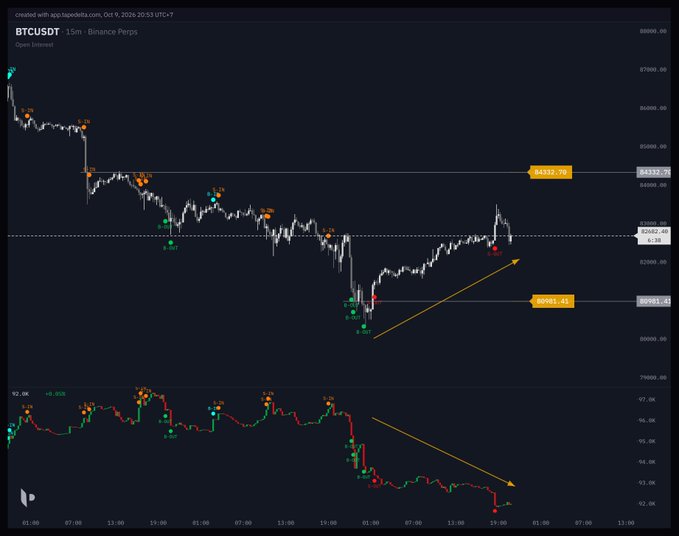The width and height of the screenshot is (679, 536).
Task: Select the red dot at the open interest low
Action: point(495,511)
